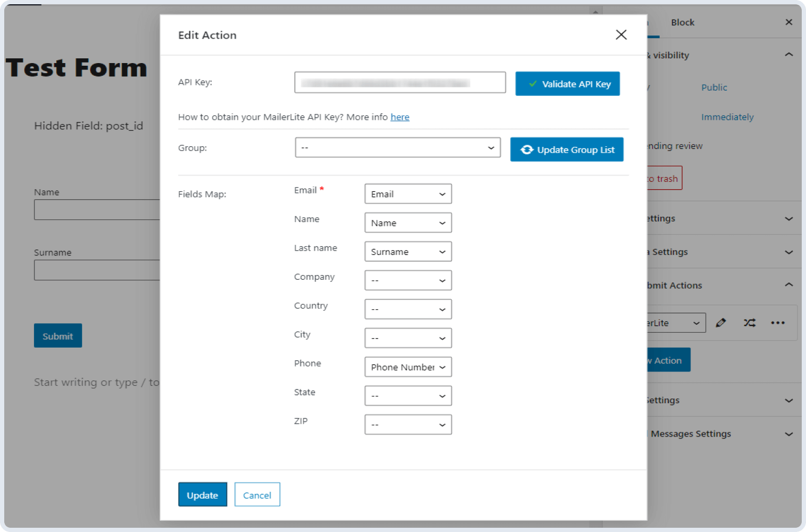This screenshot has height=532, width=806.
Task: Switch to the Block tab
Action: tap(682, 22)
